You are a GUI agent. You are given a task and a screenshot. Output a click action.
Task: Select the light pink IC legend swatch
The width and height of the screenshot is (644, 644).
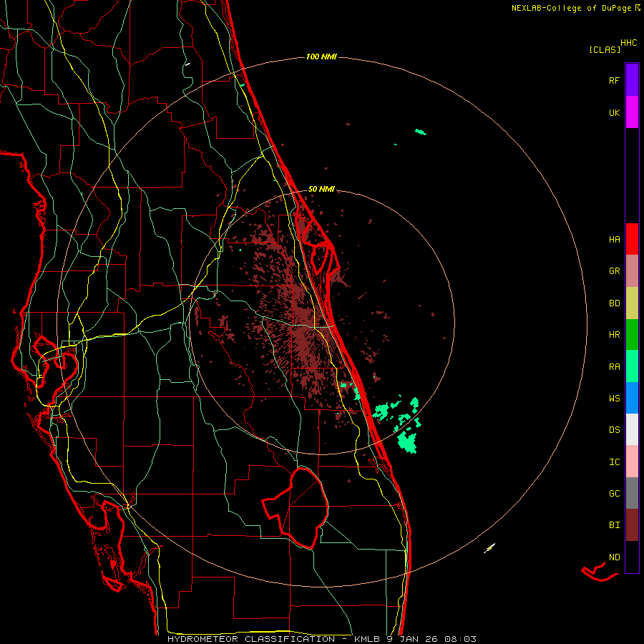(x=632, y=462)
